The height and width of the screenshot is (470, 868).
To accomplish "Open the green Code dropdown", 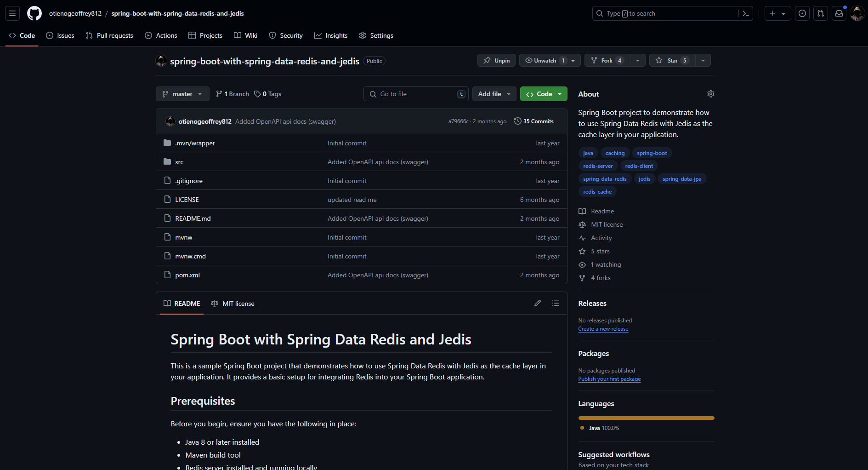I will pos(544,94).
